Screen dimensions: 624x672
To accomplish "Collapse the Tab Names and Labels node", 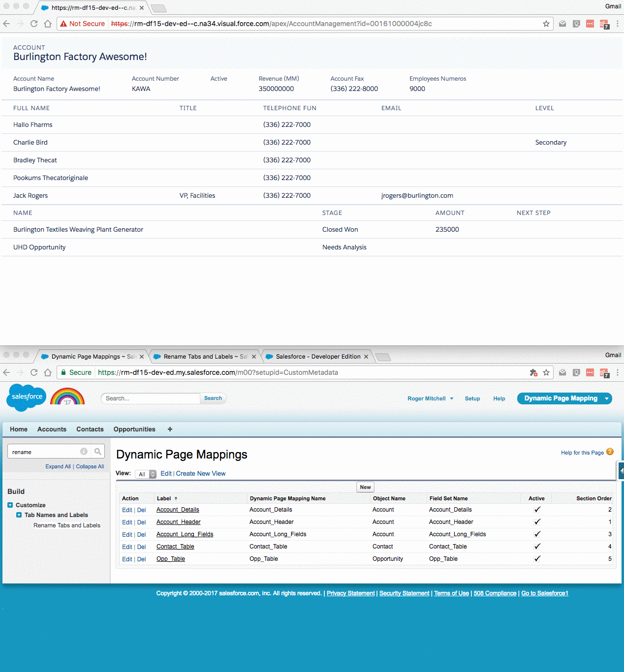I will point(19,515).
